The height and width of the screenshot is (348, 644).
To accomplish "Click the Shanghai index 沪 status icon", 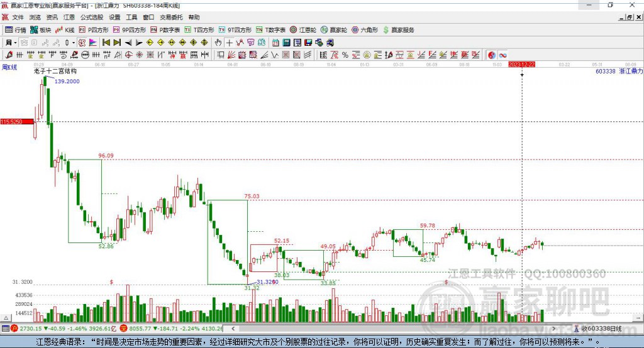I will (x=14, y=329).
